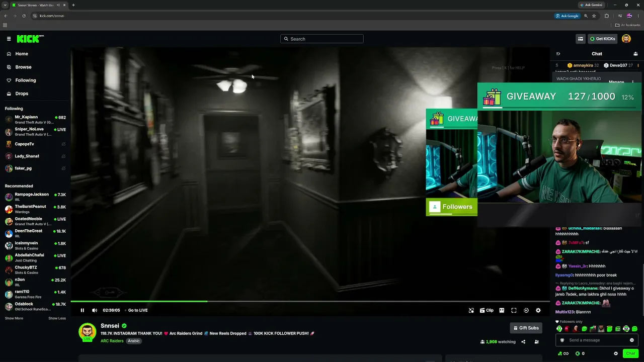644x362 pixels.
Task: Select iceinmyvein in the Recommended list
Action: (x=35, y=245)
